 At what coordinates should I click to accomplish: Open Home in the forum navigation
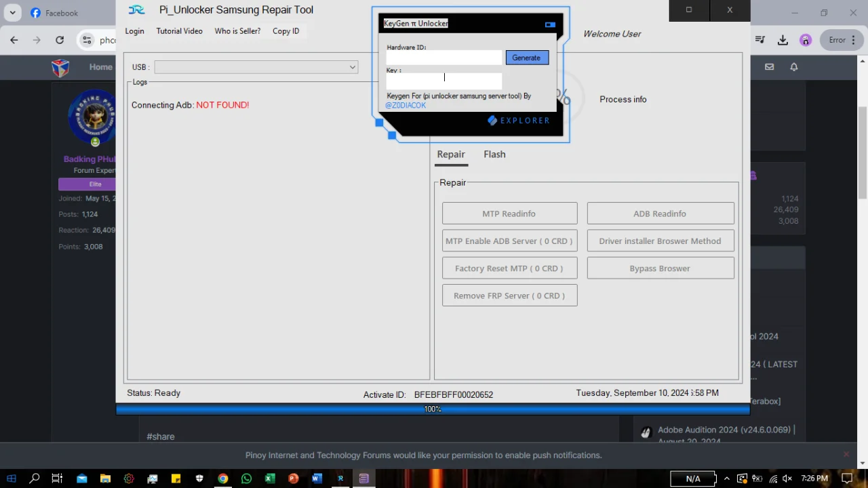click(101, 67)
